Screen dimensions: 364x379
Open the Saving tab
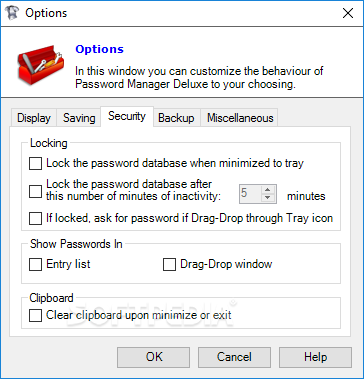pyautogui.click(x=79, y=118)
